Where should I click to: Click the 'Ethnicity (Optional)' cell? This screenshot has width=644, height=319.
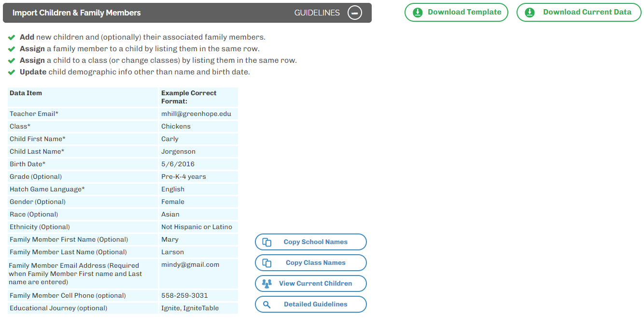coord(83,227)
